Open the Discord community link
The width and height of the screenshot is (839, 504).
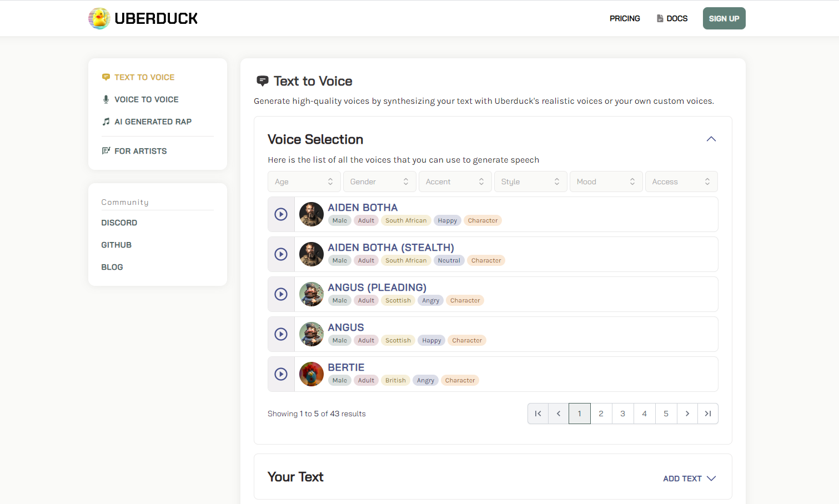pos(119,223)
